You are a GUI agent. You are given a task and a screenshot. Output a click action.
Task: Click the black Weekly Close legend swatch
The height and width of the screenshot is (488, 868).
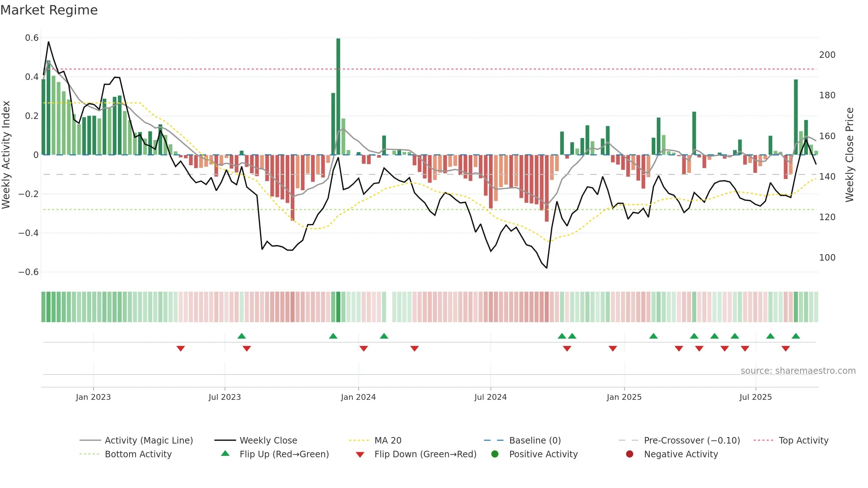[x=225, y=440]
